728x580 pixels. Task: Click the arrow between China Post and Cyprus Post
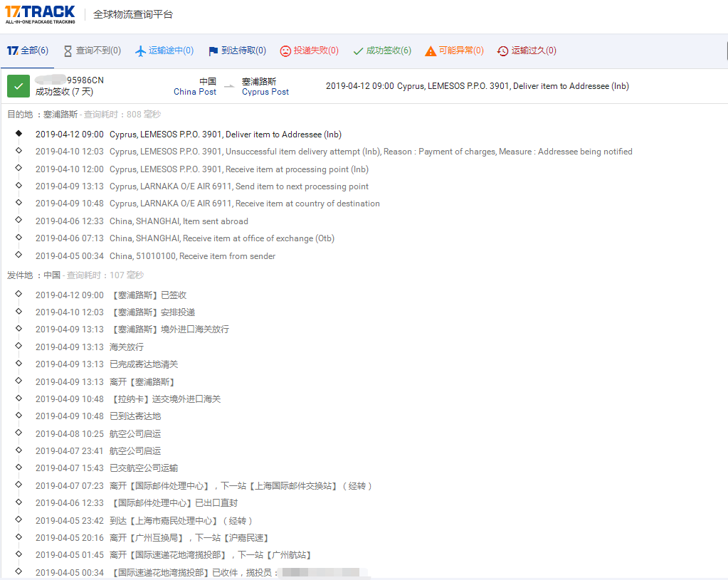(228, 87)
